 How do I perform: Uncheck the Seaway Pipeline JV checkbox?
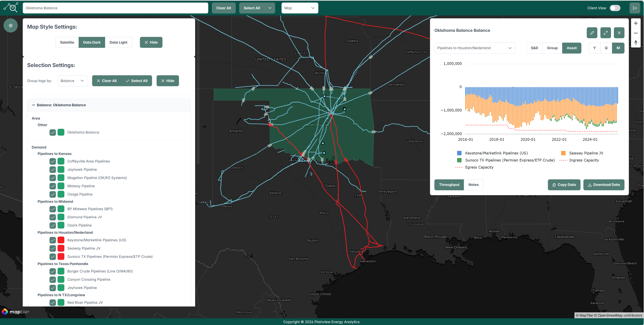click(53, 248)
